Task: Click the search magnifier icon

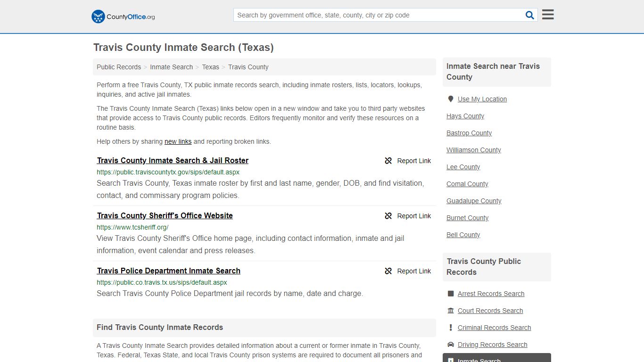Action: 530,15
